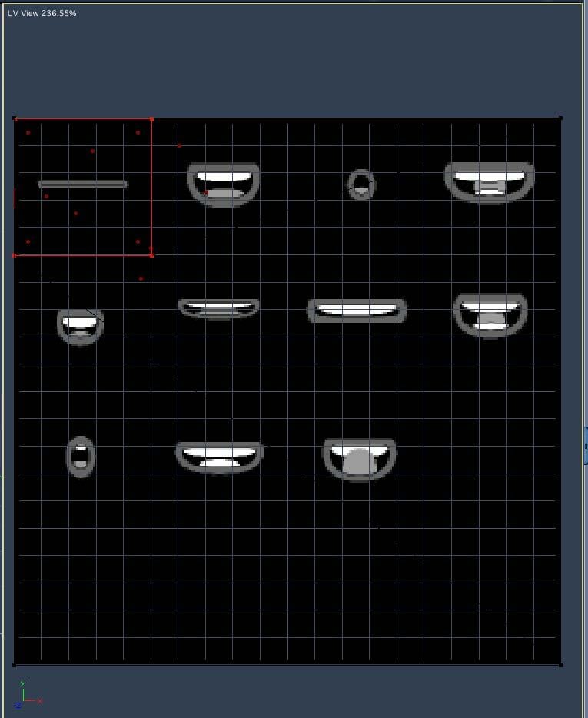Select the horizontal gray bar inside red selection
588x718 pixels.
(x=82, y=184)
